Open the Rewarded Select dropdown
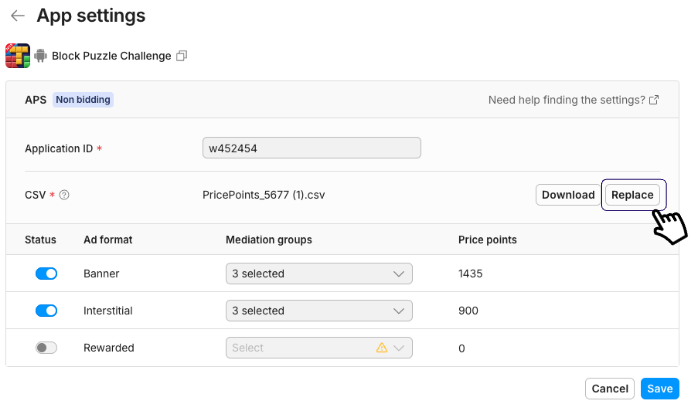The width and height of the screenshot is (695, 415). coord(319,348)
